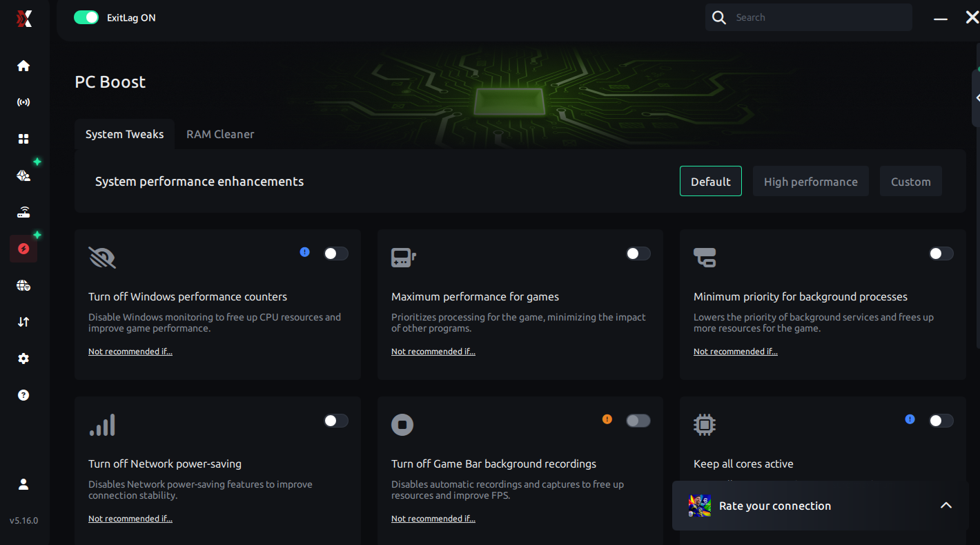980x545 pixels.
Task: Enable Turn off Network power-saving
Action: (x=336, y=421)
